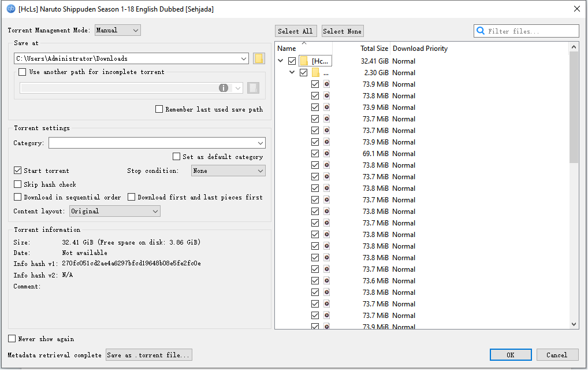
Task: Toggle Download in sequential order
Action: [x=18, y=197]
